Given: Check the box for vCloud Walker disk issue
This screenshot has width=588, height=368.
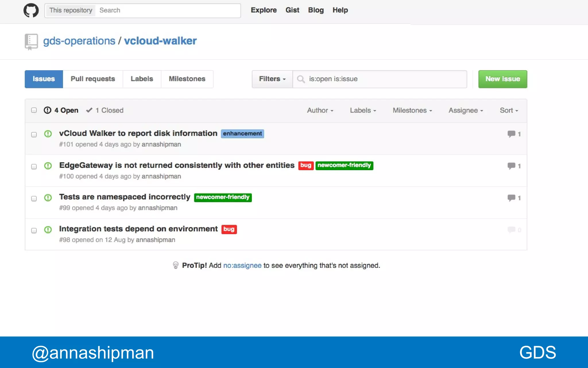Looking at the screenshot, I should 34,135.
